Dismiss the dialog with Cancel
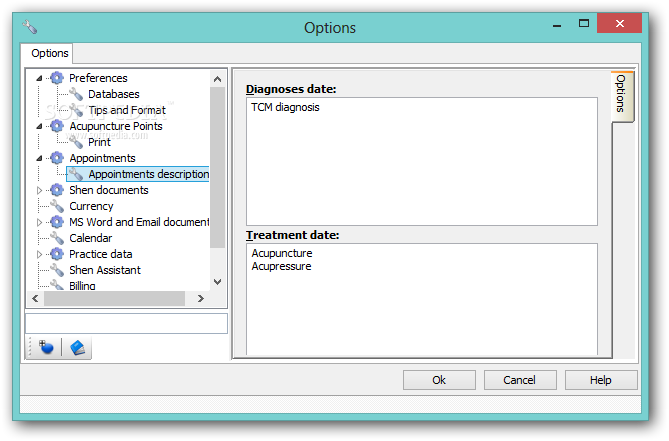Screen dimensions: 669x441 520,380
